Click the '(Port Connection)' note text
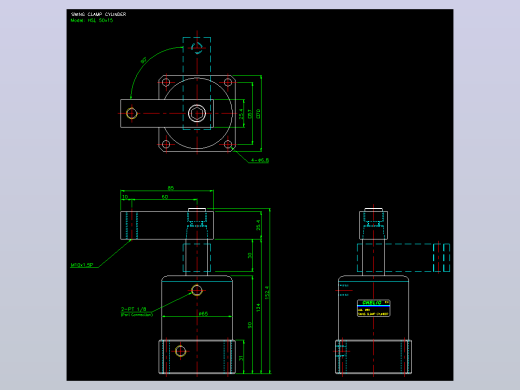This screenshot has height=390, width=520. point(137,314)
